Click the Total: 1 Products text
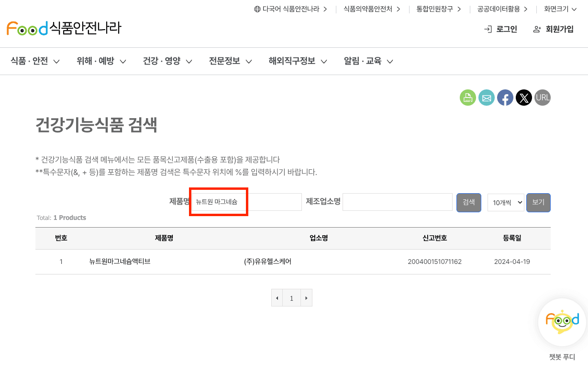This screenshot has height=372, width=588. [x=61, y=218]
